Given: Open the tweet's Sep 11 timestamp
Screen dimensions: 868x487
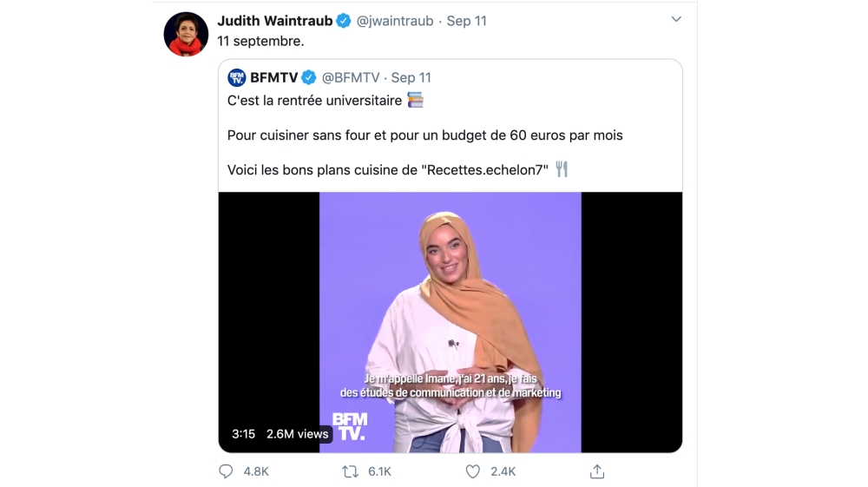Looking at the screenshot, I should click(467, 21).
